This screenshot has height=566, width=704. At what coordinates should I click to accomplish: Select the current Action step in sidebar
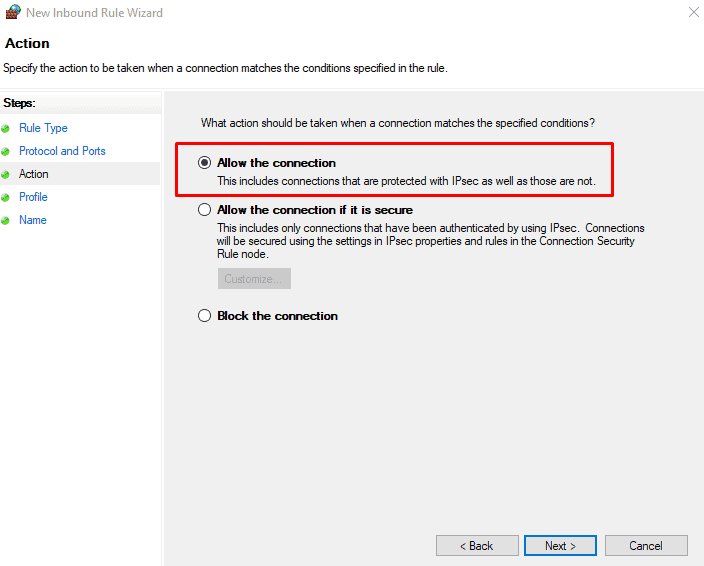click(x=34, y=174)
